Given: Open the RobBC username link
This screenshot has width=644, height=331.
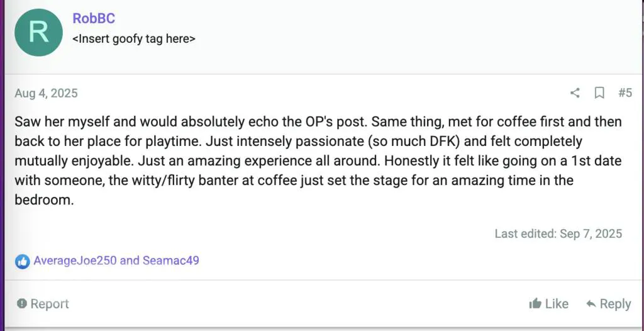Looking at the screenshot, I should (x=94, y=18).
